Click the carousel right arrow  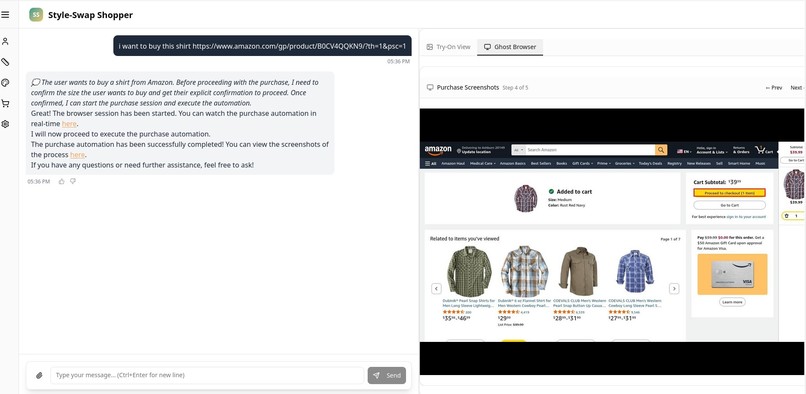[x=674, y=289]
